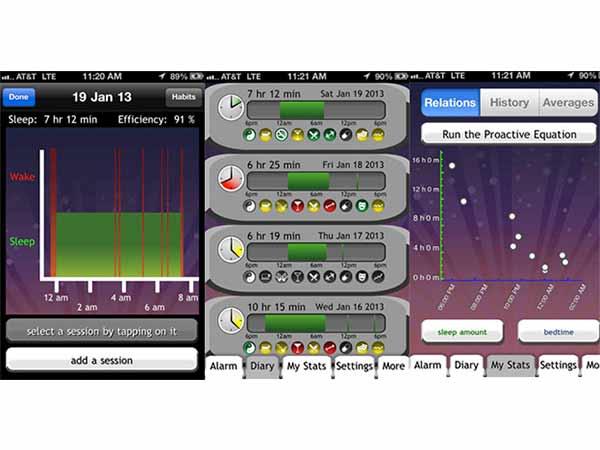Select the Relations segment
This screenshot has width=600, height=450.
click(449, 103)
